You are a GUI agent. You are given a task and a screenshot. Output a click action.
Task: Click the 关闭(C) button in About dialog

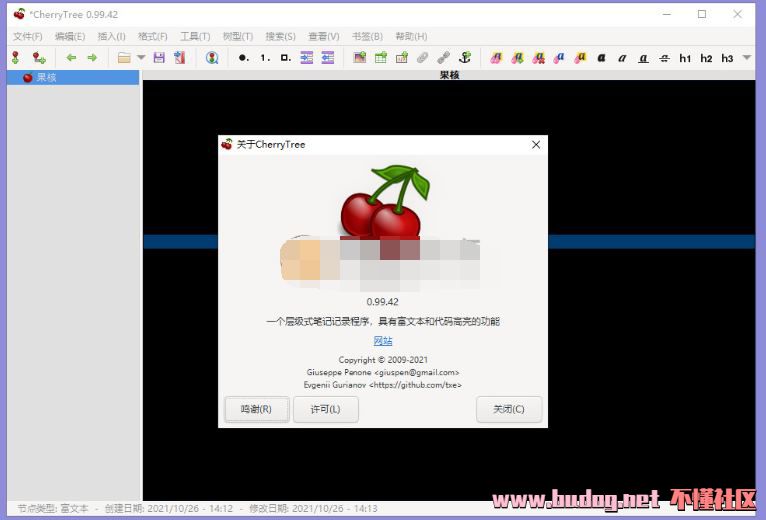tap(509, 409)
